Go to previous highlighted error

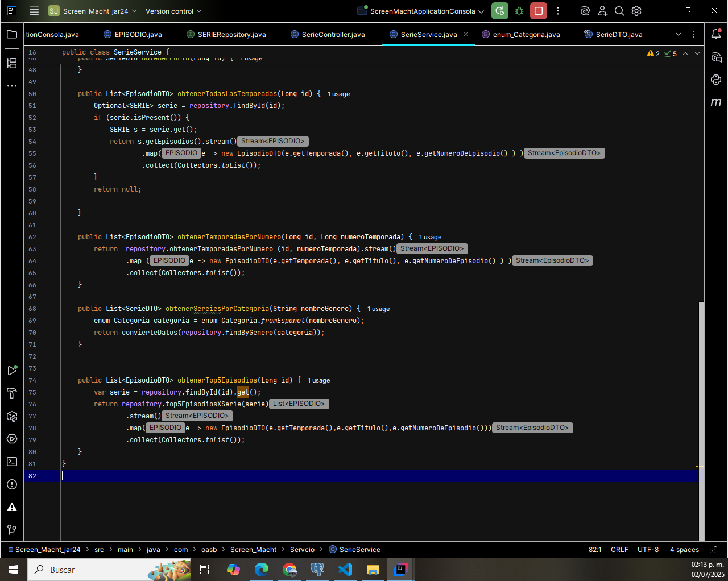685,53
